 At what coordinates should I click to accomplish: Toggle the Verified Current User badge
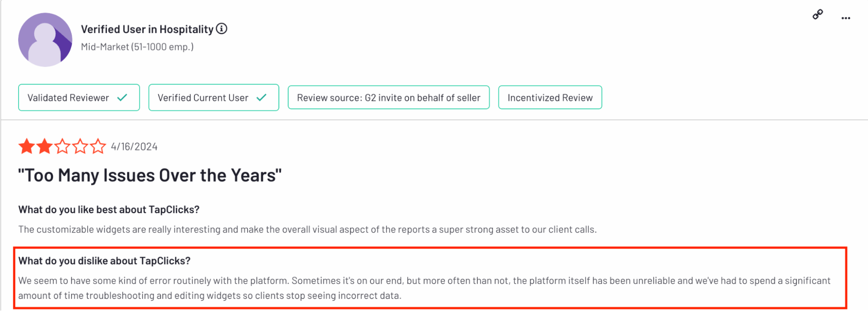(x=213, y=97)
